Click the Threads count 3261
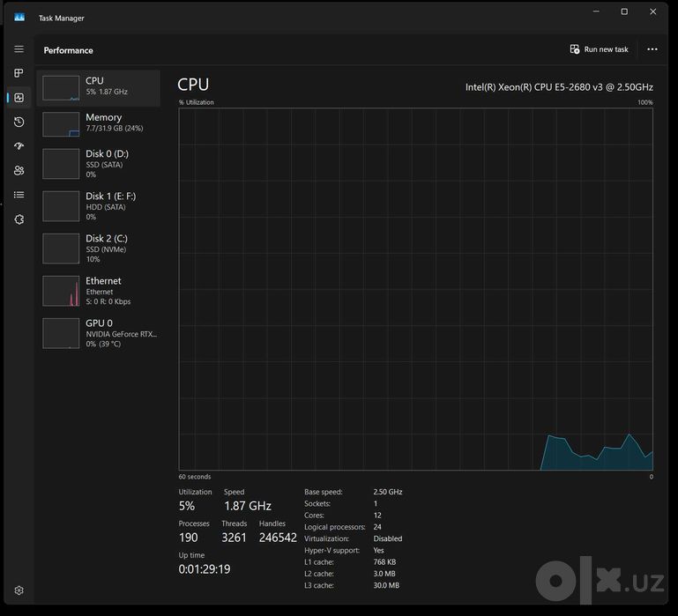The height and width of the screenshot is (616, 678). [234, 538]
